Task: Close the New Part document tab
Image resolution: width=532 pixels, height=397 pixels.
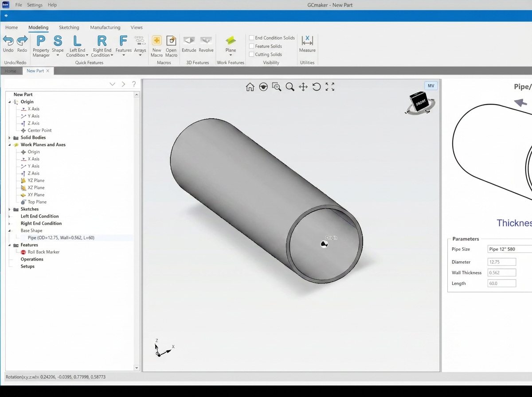Action: coord(48,71)
